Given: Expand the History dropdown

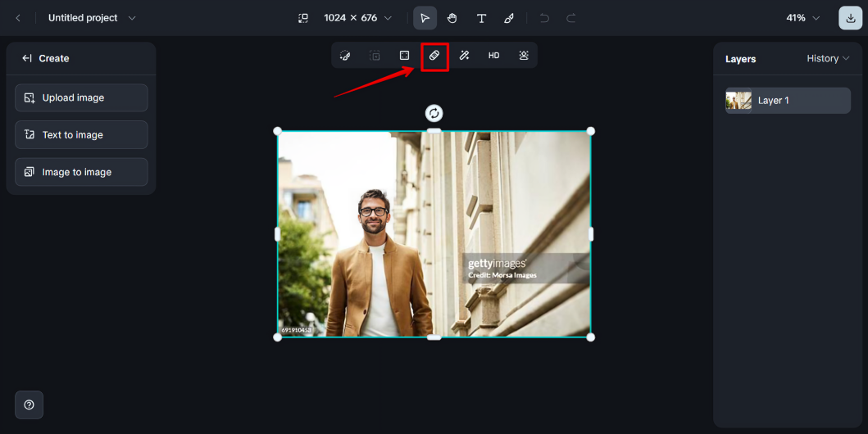Looking at the screenshot, I should [828, 58].
